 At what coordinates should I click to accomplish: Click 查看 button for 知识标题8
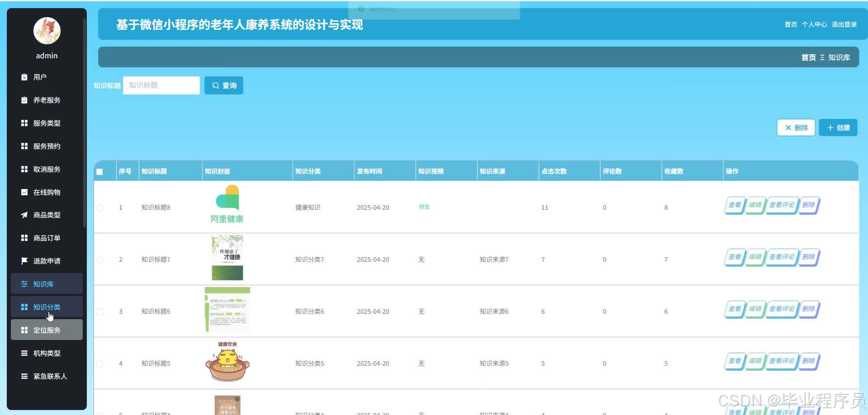[735, 205]
